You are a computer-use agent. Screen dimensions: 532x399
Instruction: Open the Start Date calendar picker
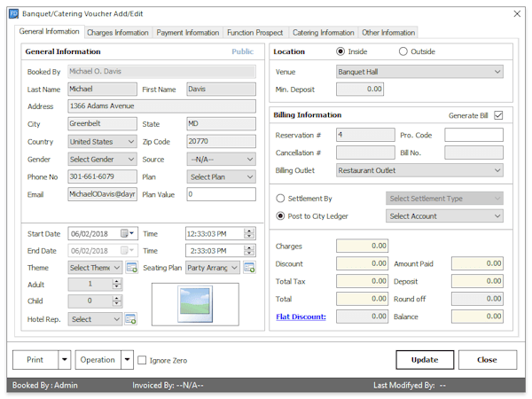click(127, 233)
